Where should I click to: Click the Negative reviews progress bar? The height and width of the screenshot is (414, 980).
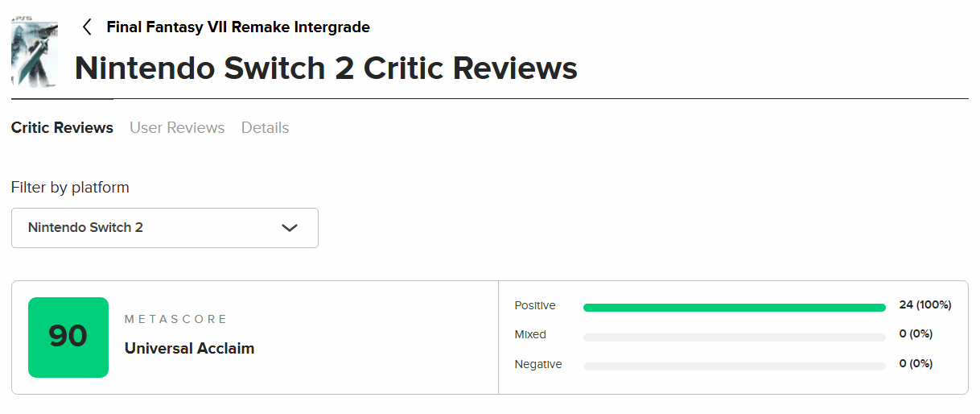coord(734,366)
